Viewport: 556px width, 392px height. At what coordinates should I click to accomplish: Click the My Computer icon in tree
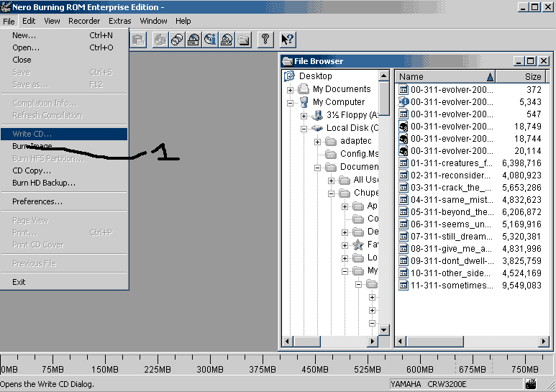(304, 102)
